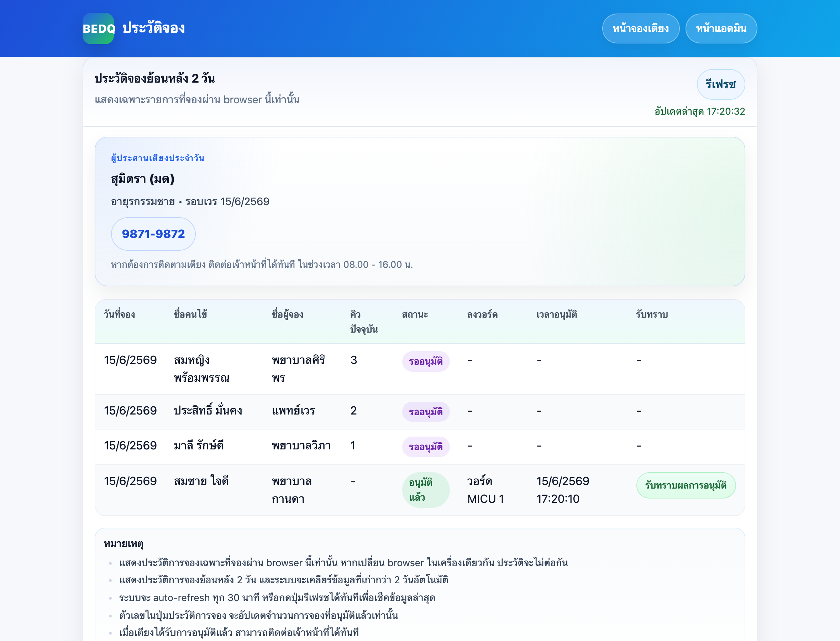Image resolution: width=840 pixels, height=641 pixels.
Task: Click รออนุมัติ badge for มาลี รักษ์ดี
Action: click(x=426, y=447)
